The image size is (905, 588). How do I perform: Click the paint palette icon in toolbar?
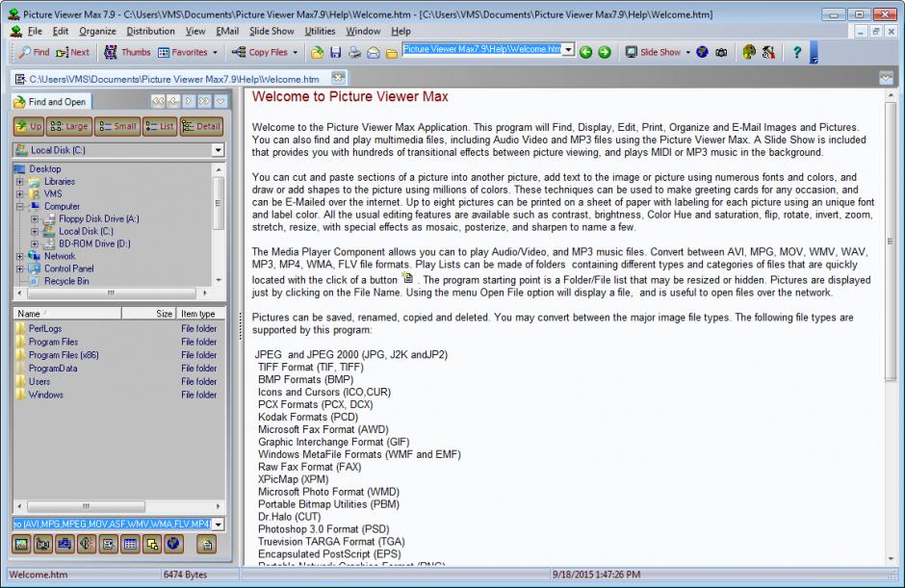click(x=749, y=52)
